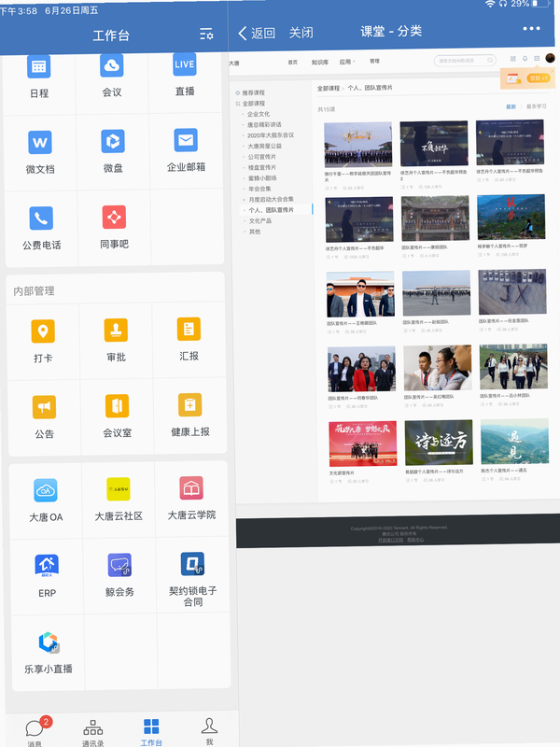Open workbench settings icon in header

point(206,34)
